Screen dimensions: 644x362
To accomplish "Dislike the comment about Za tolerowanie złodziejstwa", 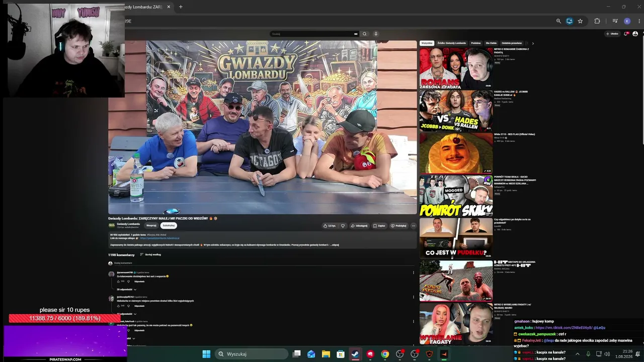I will click(128, 282).
